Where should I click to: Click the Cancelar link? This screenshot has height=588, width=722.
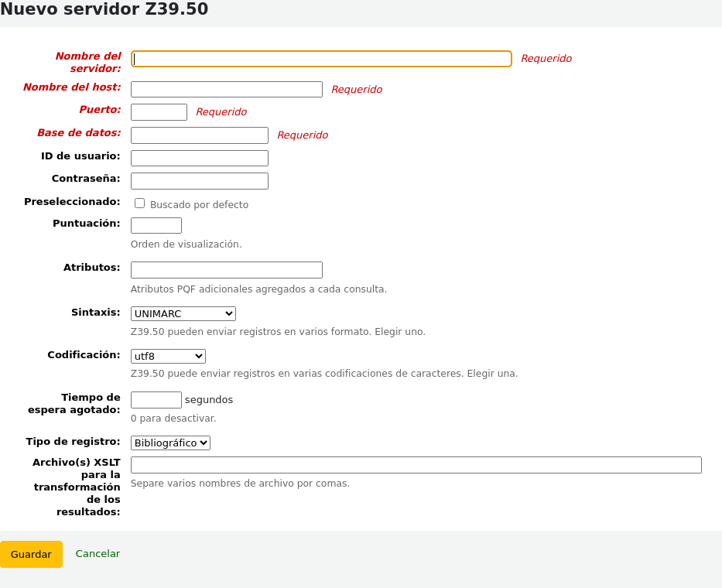click(x=98, y=553)
